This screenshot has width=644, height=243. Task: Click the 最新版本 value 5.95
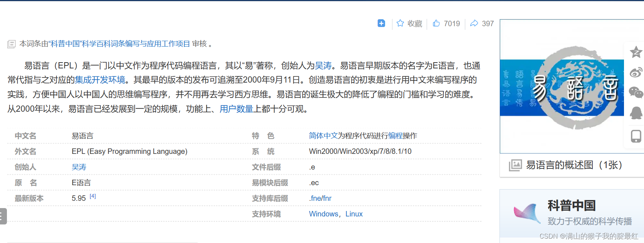[x=79, y=198]
